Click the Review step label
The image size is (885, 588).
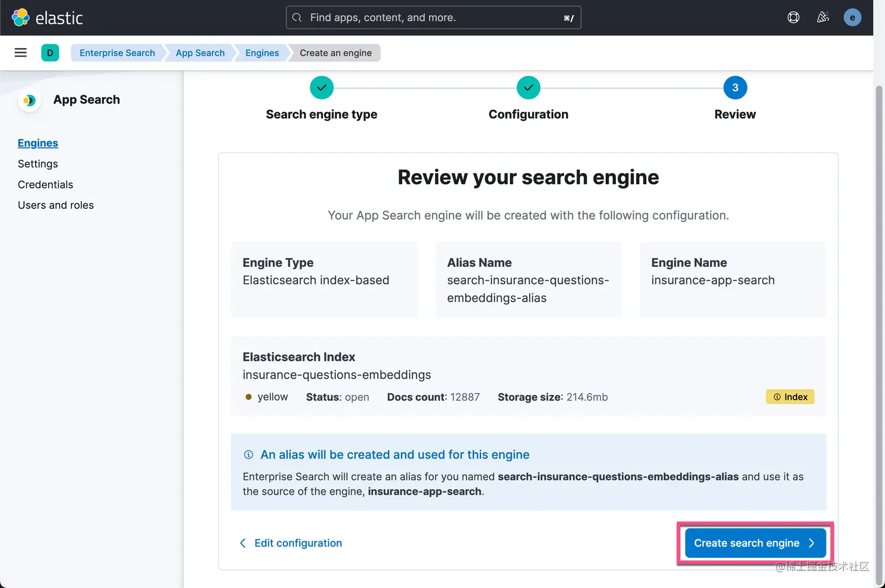735,114
